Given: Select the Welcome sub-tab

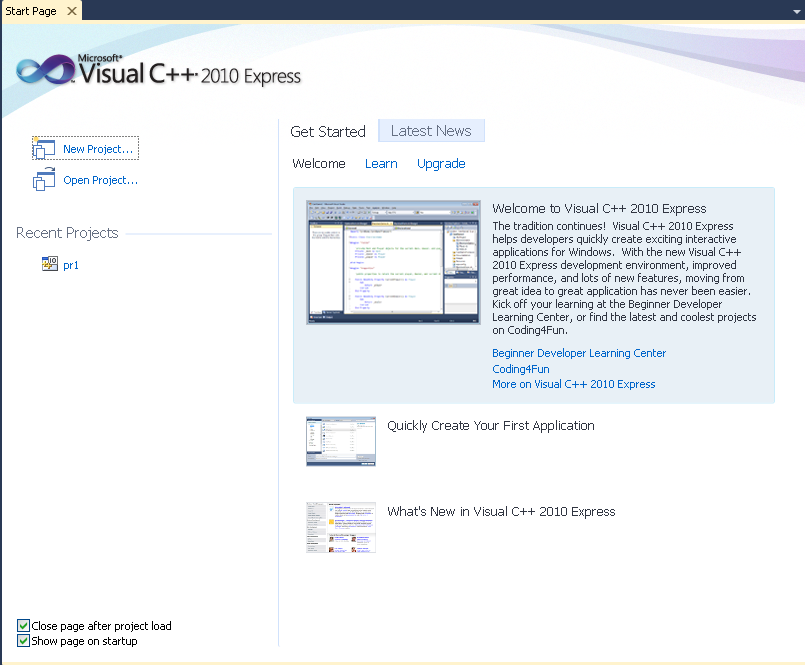Looking at the screenshot, I should pyautogui.click(x=319, y=163).
